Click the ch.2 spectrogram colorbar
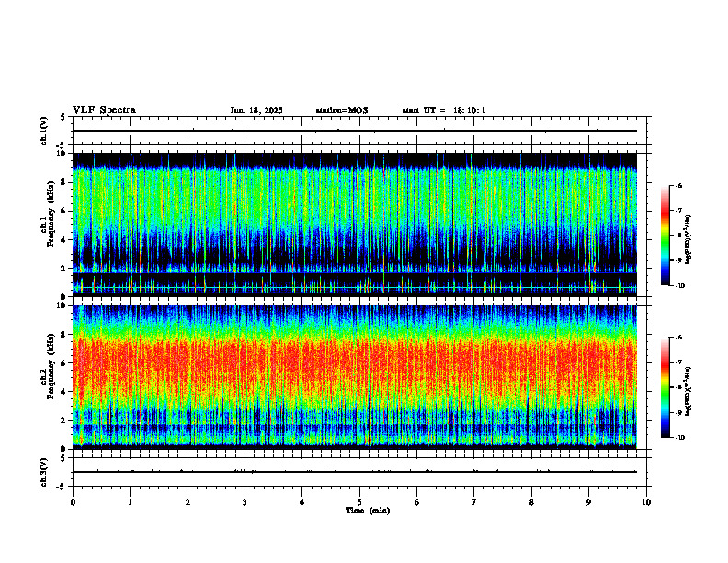Image resolution: width=728 pixels, height=563 pixels. [665, 387]
